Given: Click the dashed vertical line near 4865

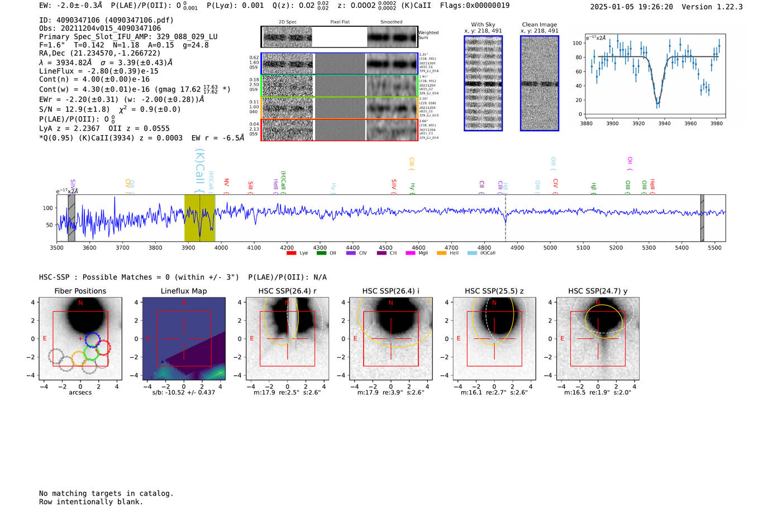Looking at the screenshot, I should coord(506,218).
